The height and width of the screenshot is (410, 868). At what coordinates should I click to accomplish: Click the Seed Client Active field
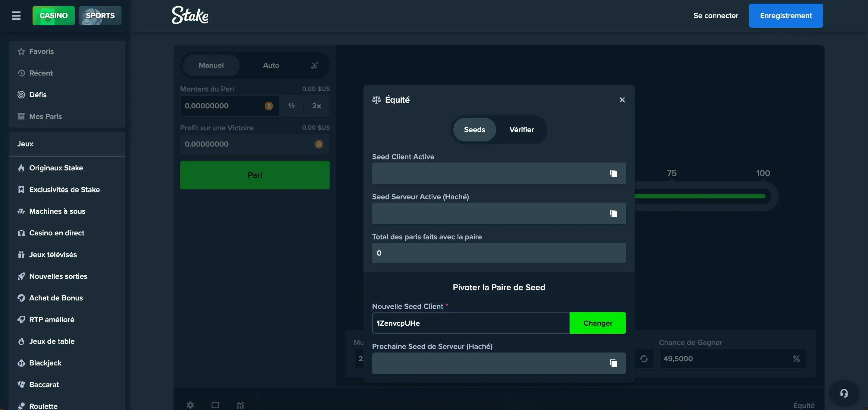click(499, 173)
